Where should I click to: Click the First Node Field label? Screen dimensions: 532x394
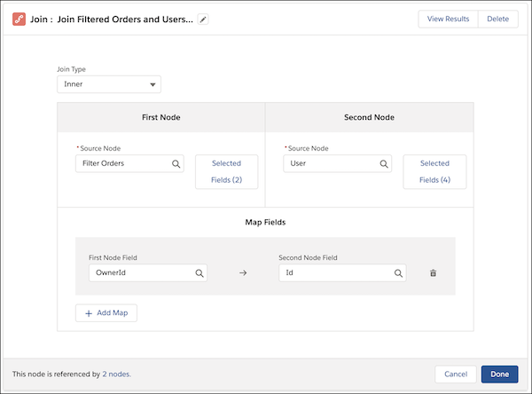(x=113, y=258)
